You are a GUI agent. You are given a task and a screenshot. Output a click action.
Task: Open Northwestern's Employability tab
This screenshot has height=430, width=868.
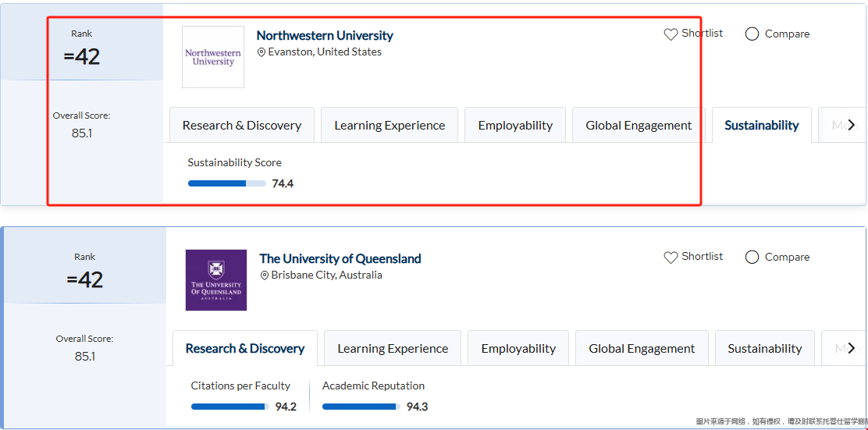515,126
